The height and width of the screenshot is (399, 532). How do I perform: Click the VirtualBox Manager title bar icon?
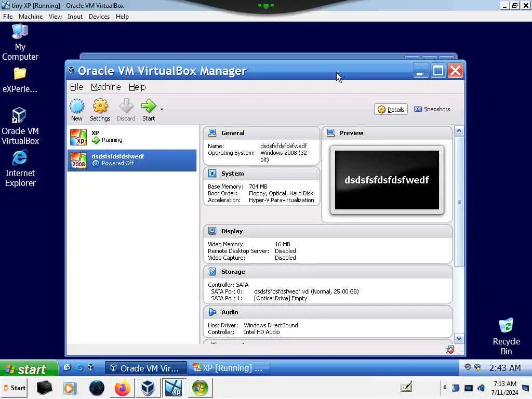[71, 70]
